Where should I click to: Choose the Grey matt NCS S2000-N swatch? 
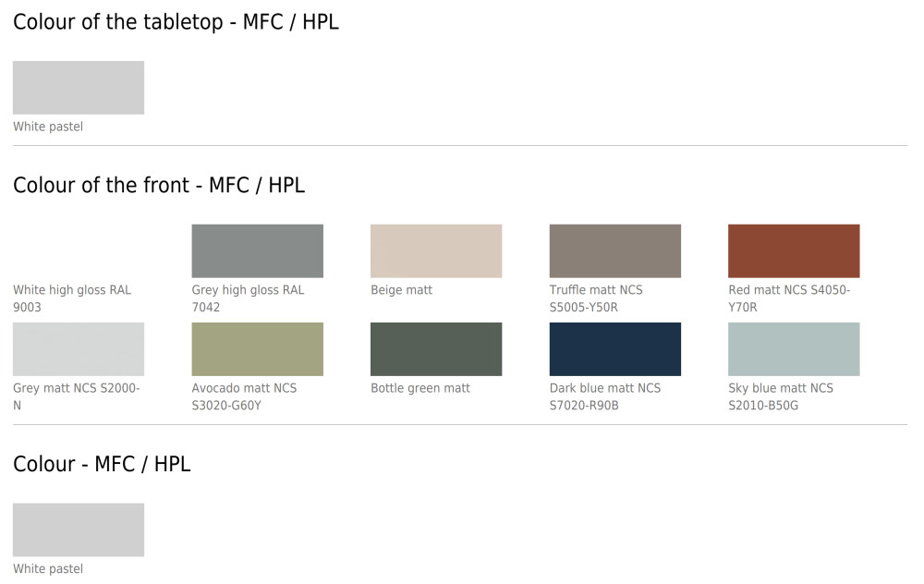tap(79, 349)
